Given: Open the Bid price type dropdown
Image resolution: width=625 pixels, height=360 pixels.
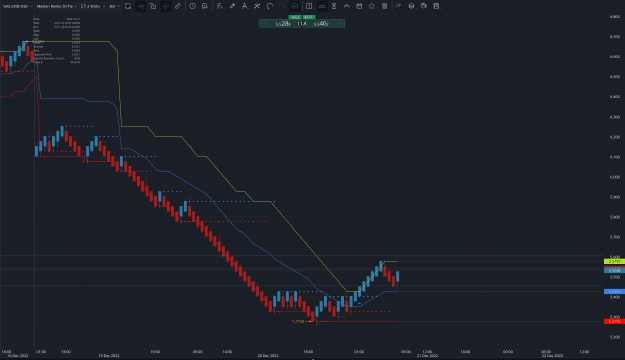Looking at the screenshot, I should (x=114, y=6).
